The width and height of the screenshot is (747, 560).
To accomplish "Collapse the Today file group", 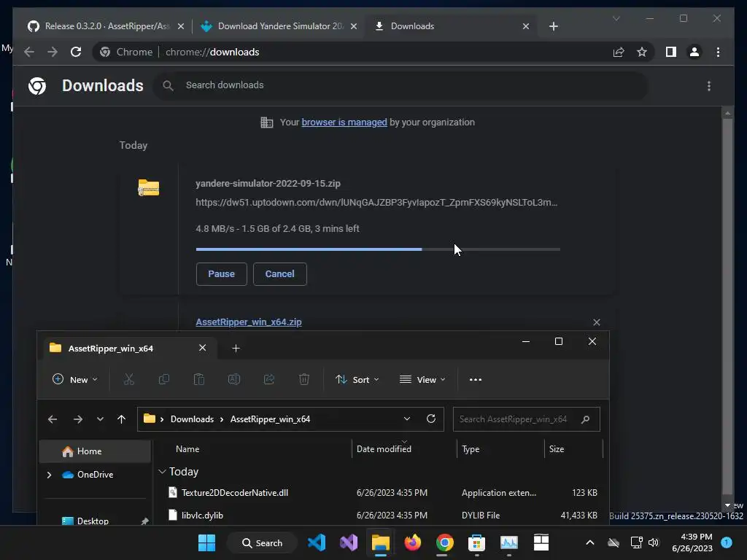I will tap(163, 472).
